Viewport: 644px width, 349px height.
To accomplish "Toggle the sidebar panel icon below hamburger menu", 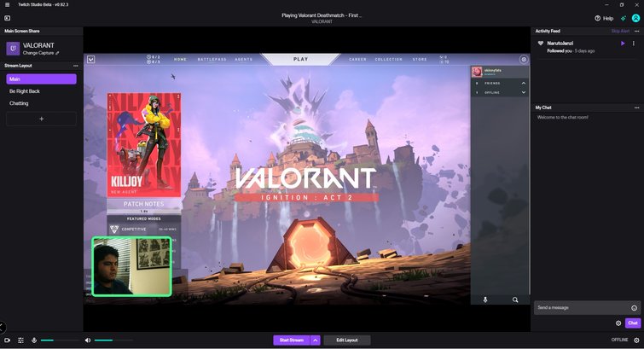I will click(x=8, y=18).
